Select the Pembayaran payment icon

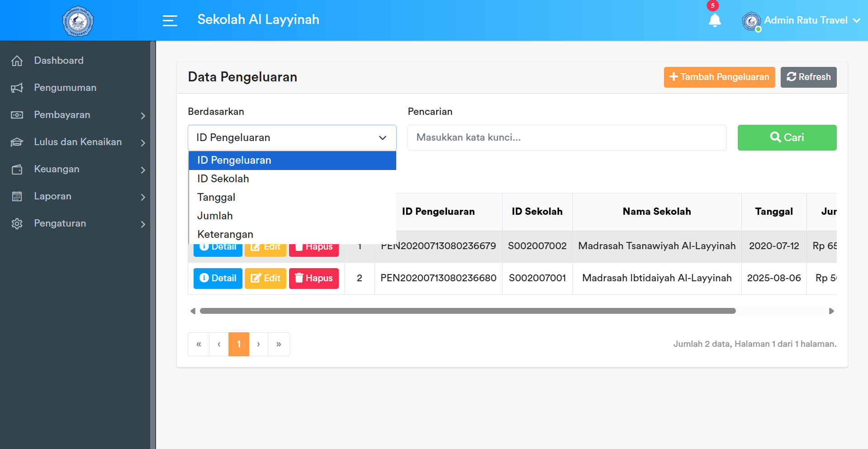[17, 115]
